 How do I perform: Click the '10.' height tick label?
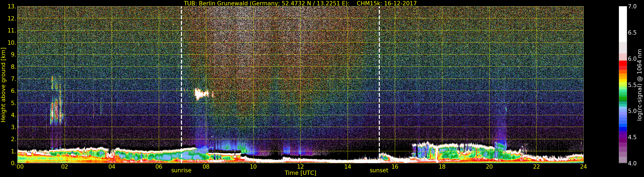coord(12,43)
